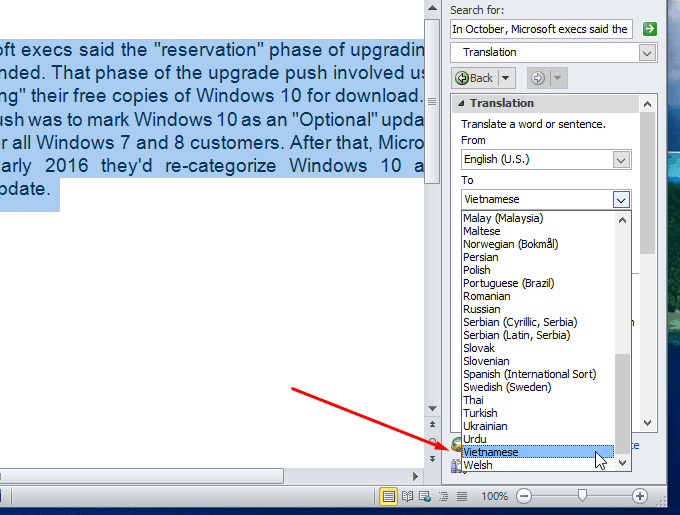This screenshot has width=680, height=515.
Task: Click the zoom out minus button
Action: point(524,496)
